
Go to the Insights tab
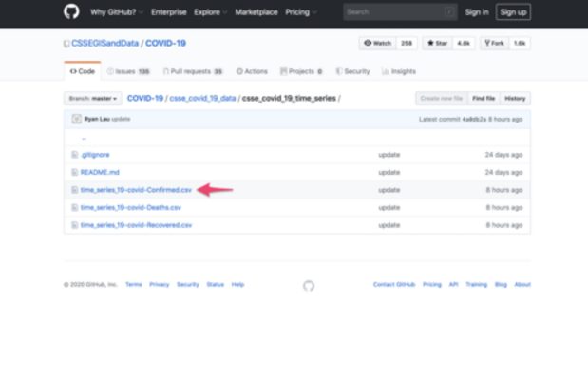(399, 71)
